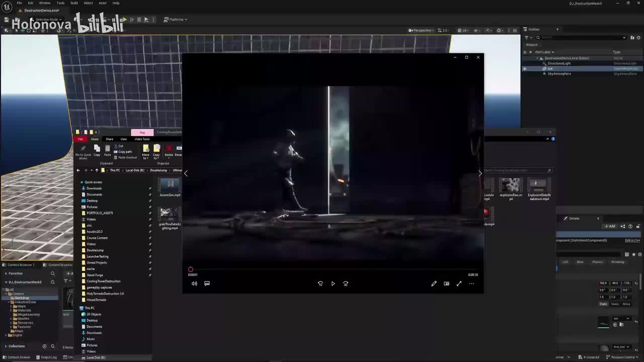Image resolution: width=644 pixels, height=362 pixels.
Task: Toggle favorites star filter in Details panel
Action: (633, 254)
